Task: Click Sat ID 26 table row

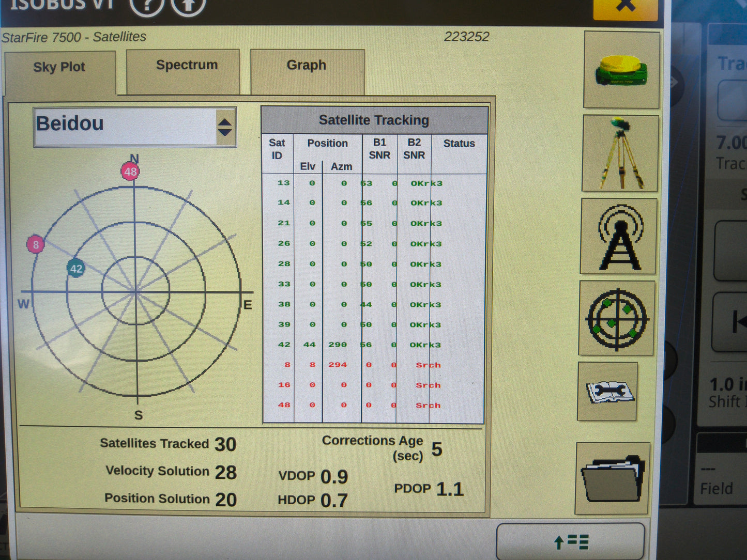Action: tap(374, 243)
